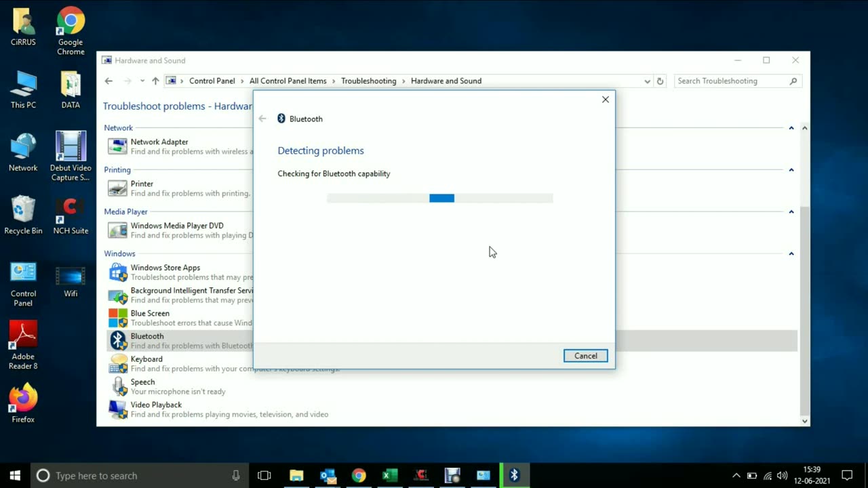Show hidden system tray icons
The width and height of the screenshot is (868, 488).
[x=736, y=476]
